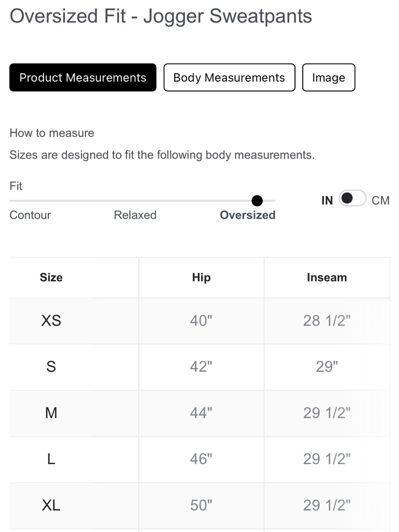Select the XS size row

click(x=199, y=321)
